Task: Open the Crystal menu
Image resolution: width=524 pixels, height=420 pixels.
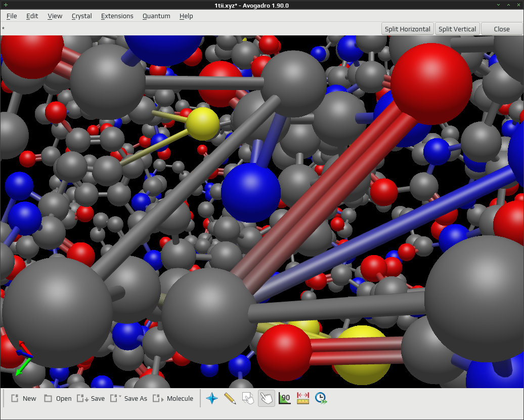Action: 81,16
